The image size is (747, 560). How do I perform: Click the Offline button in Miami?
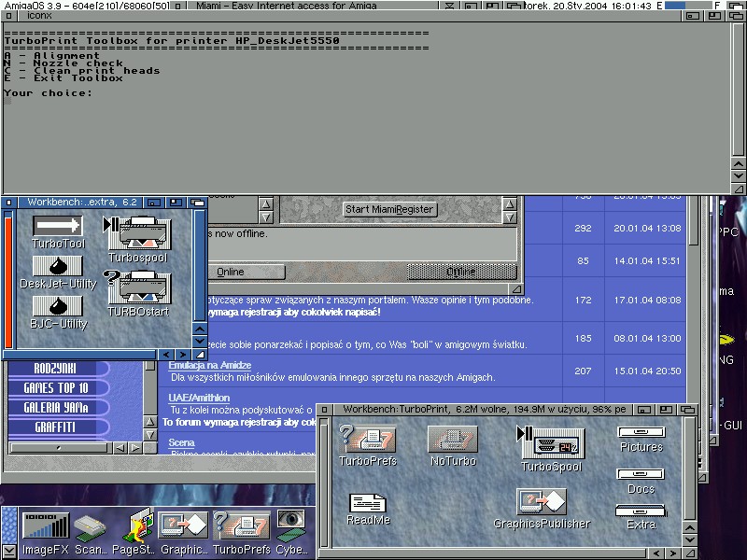point(461,272)
